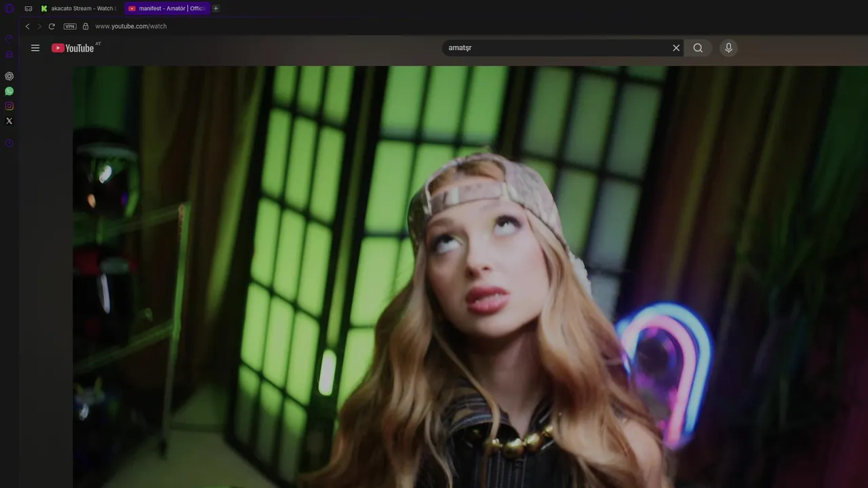Image resolution: width=868 pixels, height=488 pixels.
Task: Select the manifest - Amatör YouTube tab
Action: (x=167, y=8)
